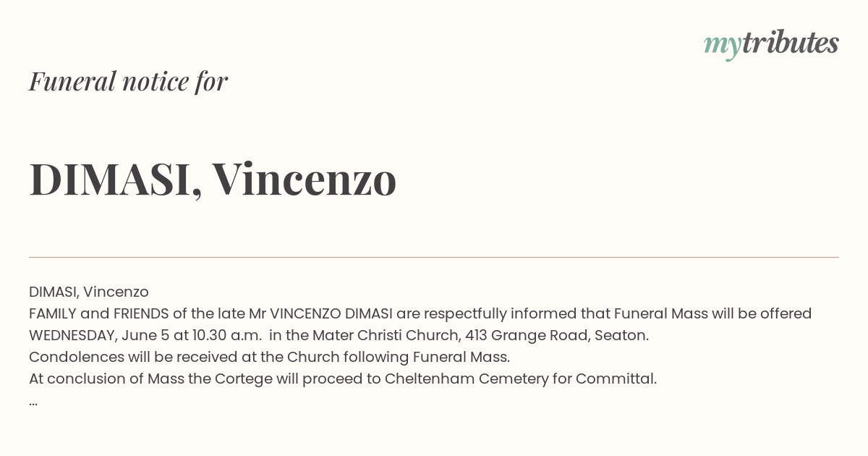
Task: Click the trailing ellipsis below the notice
Action: [x=33, y=401]
